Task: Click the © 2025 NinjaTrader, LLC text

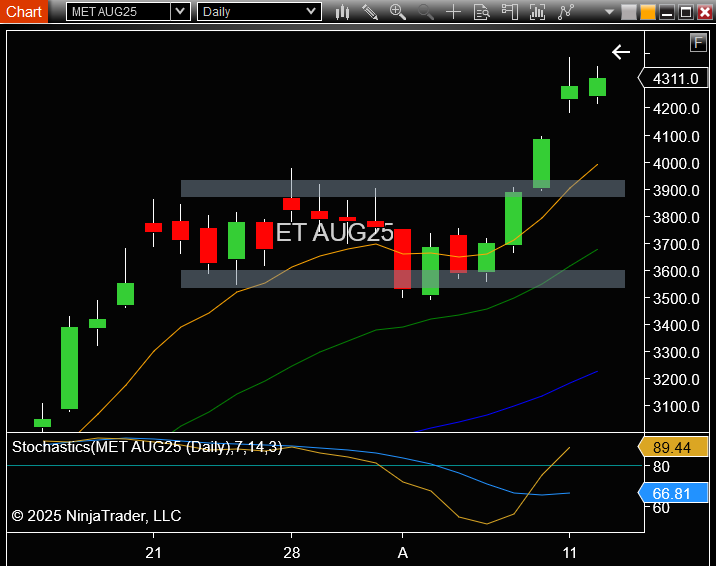Action: (96, 516)
